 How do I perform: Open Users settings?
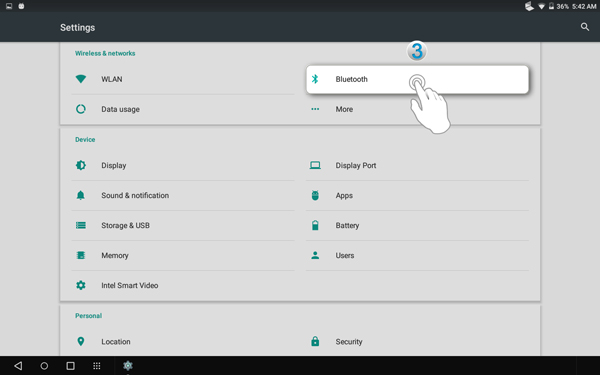pos(417,255)
